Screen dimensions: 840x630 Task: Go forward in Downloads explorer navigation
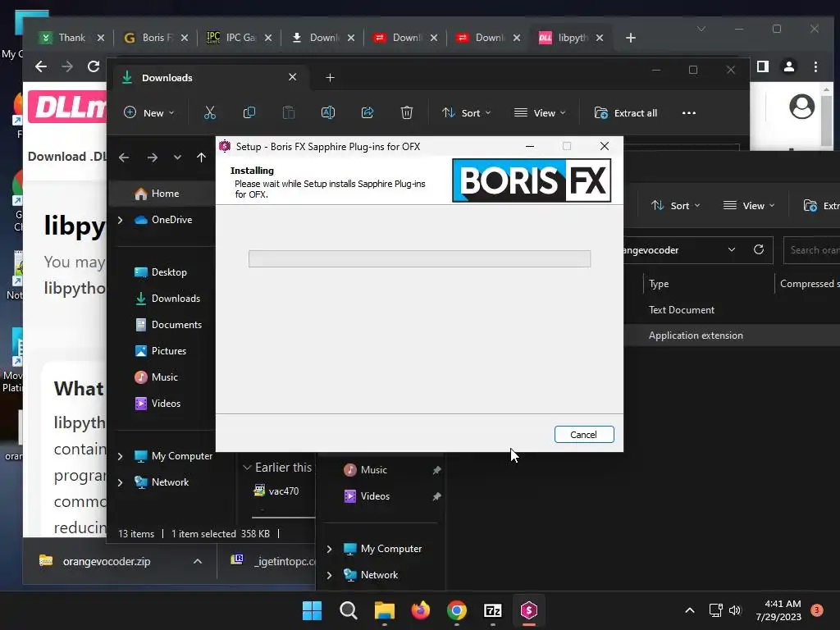click(x=153, y=157)
